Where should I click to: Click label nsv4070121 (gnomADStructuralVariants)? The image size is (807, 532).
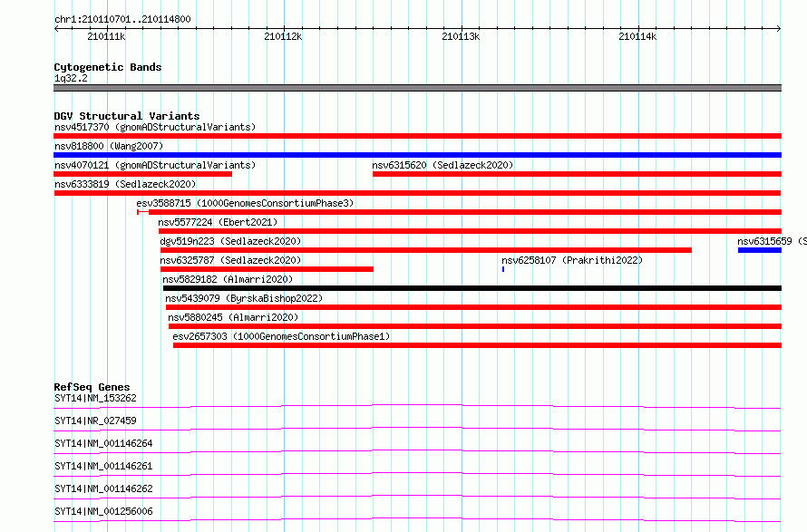tap(155, 165)
